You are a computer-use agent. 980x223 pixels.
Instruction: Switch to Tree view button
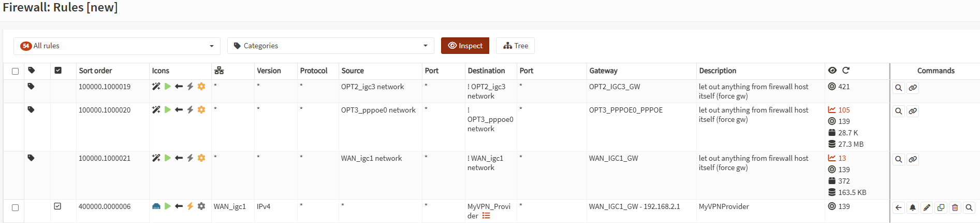[515, 46]
